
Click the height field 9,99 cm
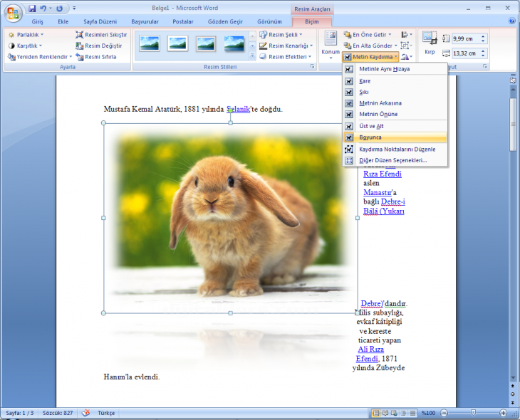466,38
